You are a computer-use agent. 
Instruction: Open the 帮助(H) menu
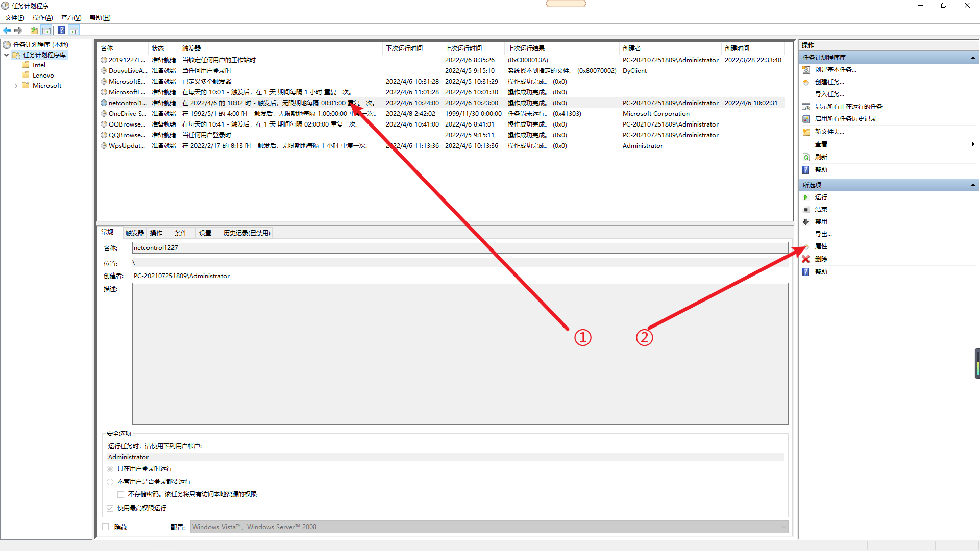coord(100,18)
